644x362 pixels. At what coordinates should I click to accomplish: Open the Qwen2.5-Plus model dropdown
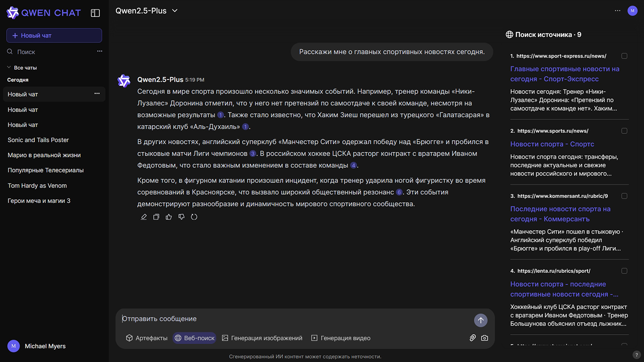click(147, 10)
